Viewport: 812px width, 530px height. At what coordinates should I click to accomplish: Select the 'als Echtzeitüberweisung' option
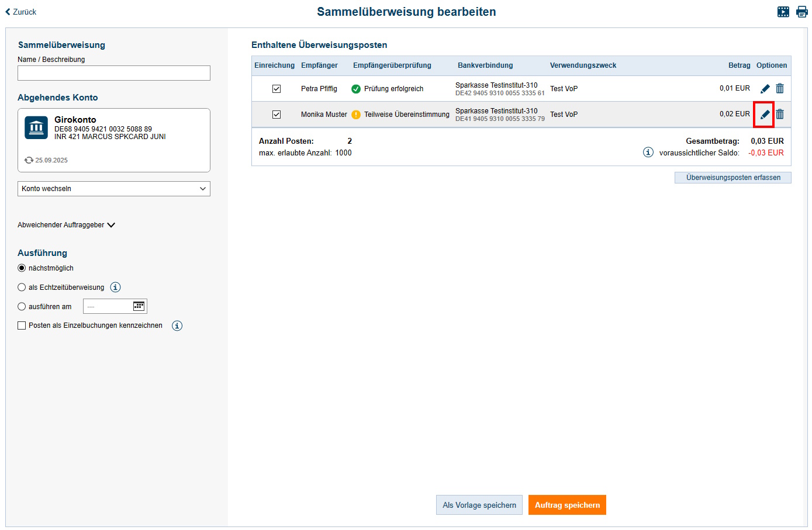tap(22, 287)
